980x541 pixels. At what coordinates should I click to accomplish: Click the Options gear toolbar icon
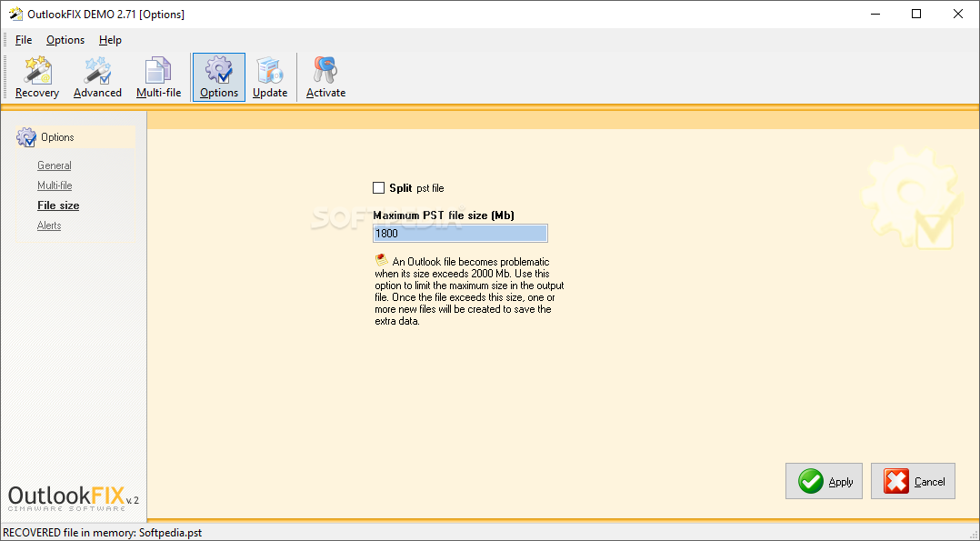tap(219, 77)
